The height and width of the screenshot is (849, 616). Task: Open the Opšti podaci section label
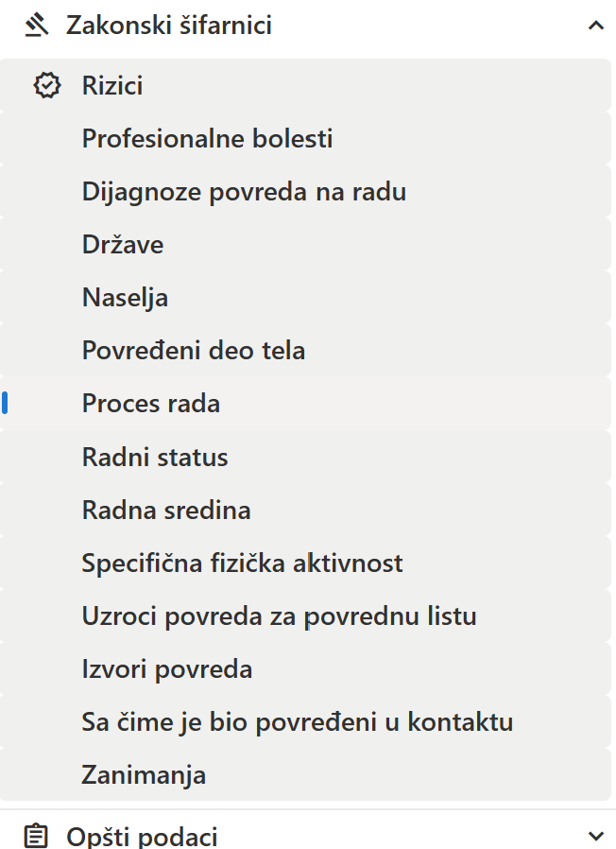pos(142,837)
